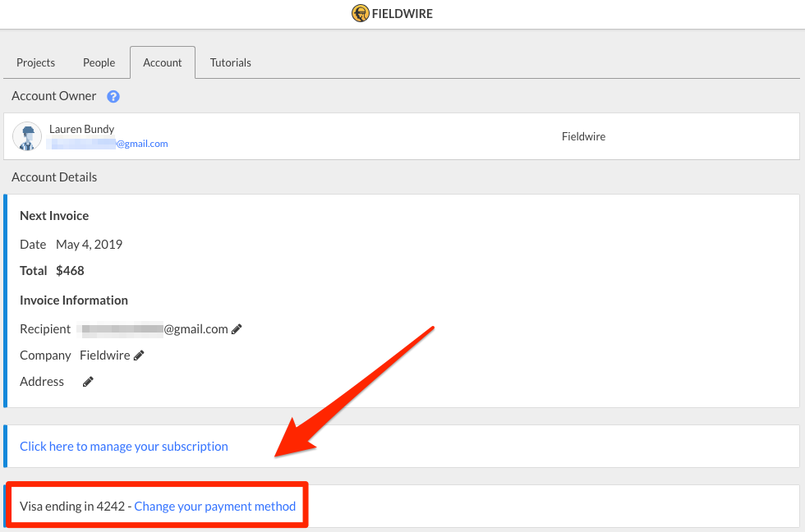Select the Lauren Bundy owner name

(81, 129)
